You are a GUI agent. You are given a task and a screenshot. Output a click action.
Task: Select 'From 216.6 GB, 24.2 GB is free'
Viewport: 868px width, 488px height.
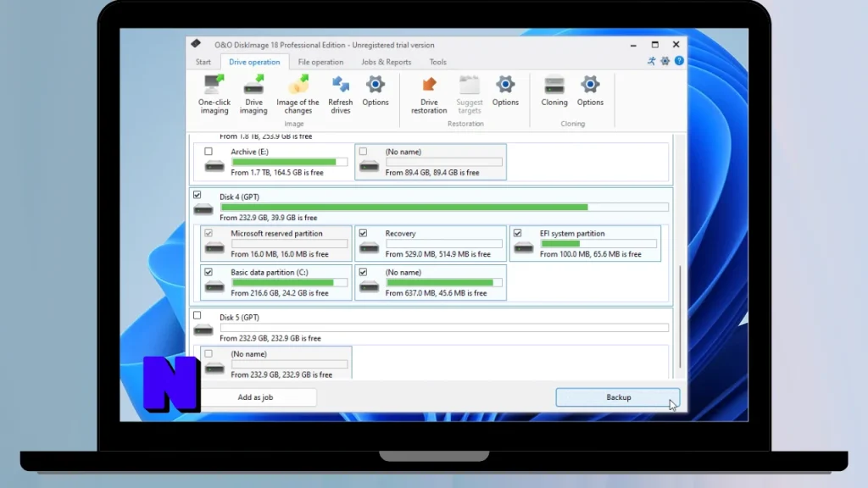point(280,293)
